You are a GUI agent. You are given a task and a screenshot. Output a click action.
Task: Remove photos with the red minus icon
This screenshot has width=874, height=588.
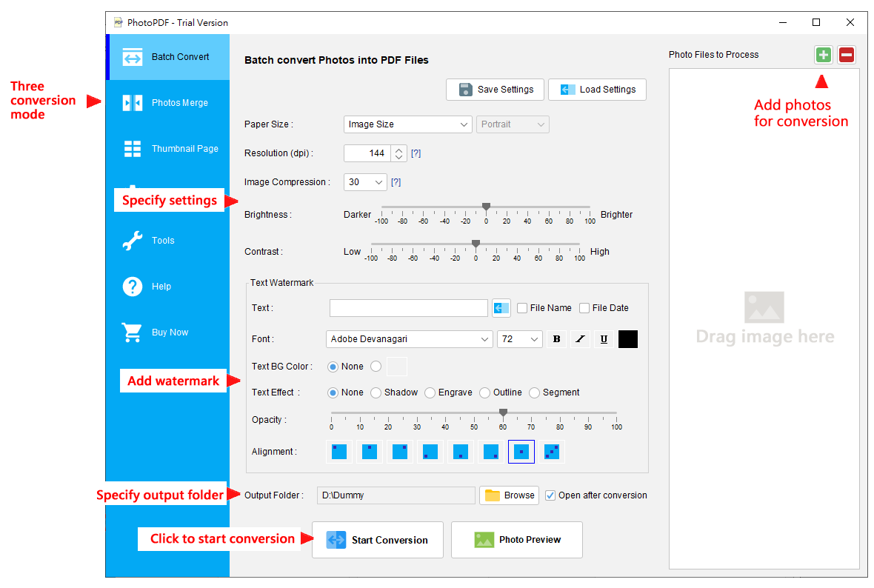[x=846, y=55]
